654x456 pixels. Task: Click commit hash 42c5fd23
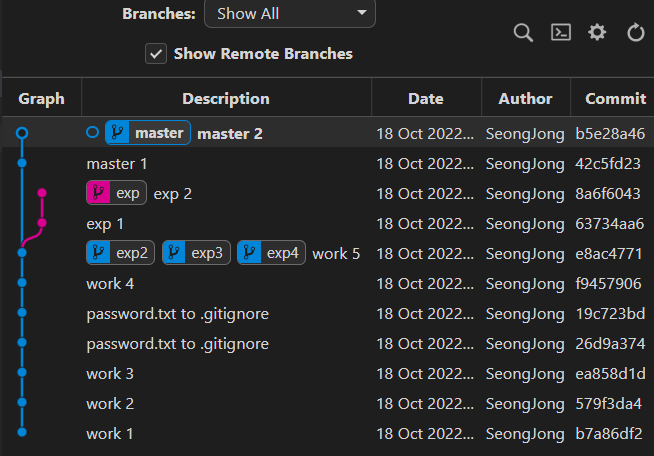click(608, 164)
